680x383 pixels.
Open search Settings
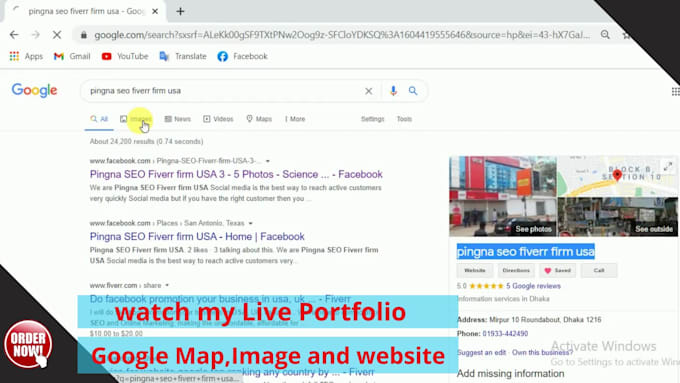coord(373,119)
